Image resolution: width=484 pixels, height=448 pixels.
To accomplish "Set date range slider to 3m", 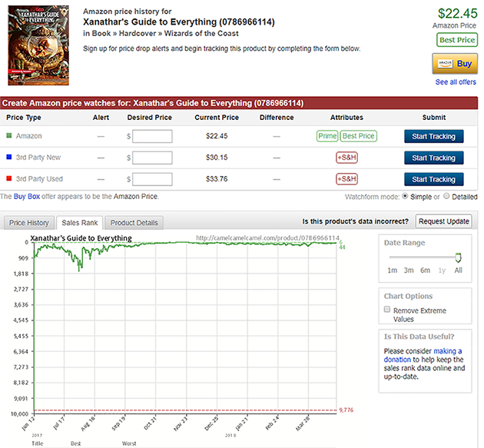I will [408, 270].
